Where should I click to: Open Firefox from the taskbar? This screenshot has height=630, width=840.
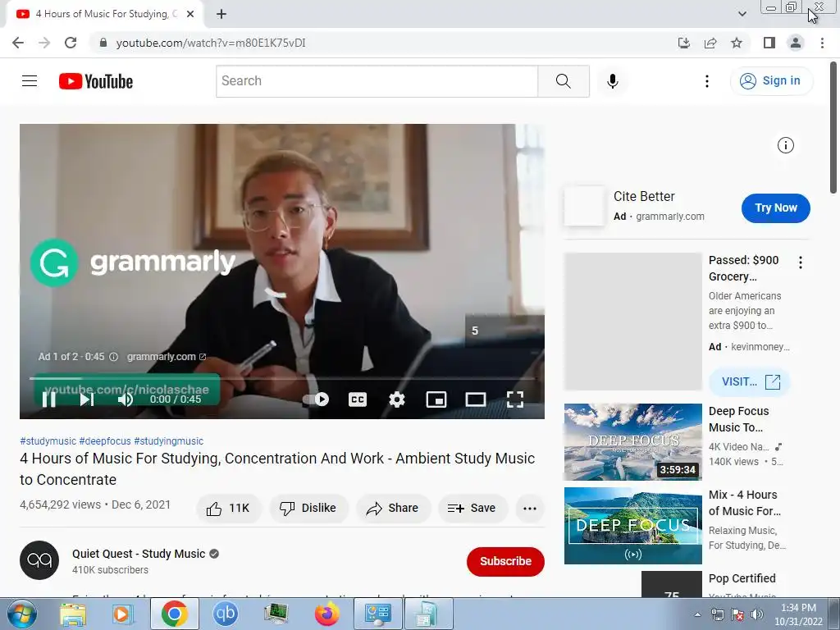326,614
